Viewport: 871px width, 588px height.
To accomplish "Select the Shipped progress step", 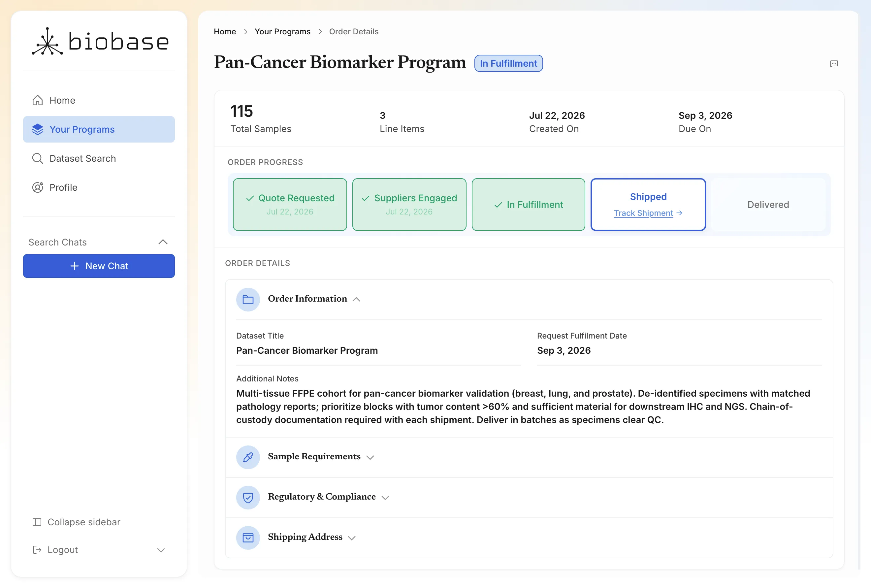I will coord(648,205).
